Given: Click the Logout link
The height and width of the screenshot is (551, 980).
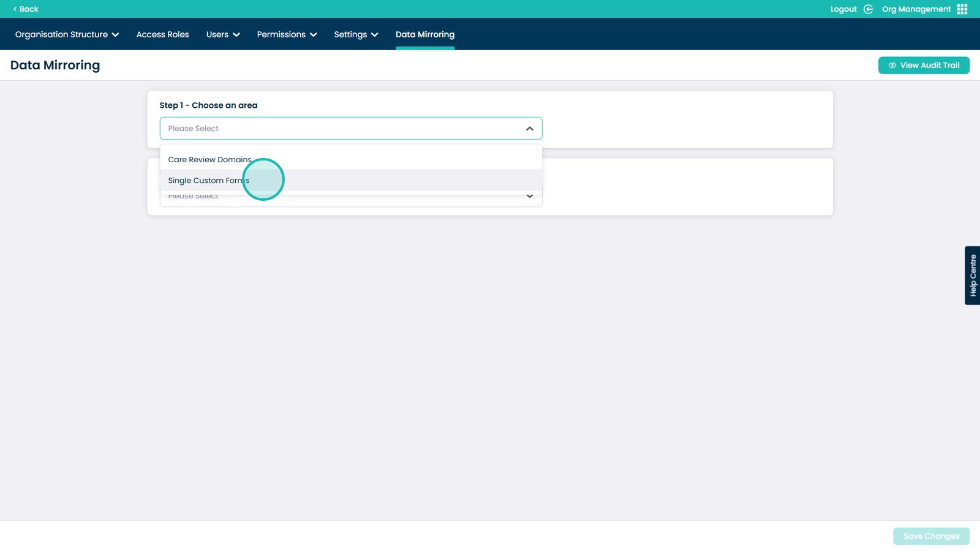Looking at the screenshot, I should coord(843,9).
